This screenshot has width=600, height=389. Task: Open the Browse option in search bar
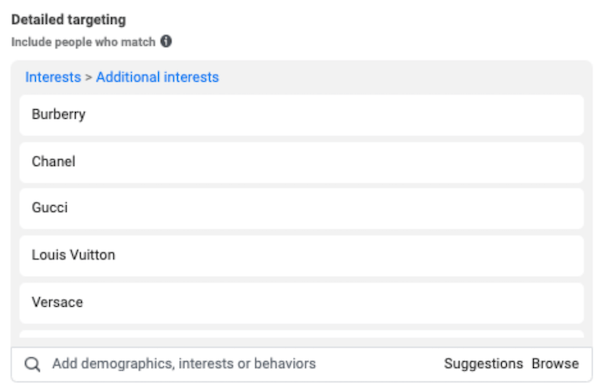tap(555, 364)
